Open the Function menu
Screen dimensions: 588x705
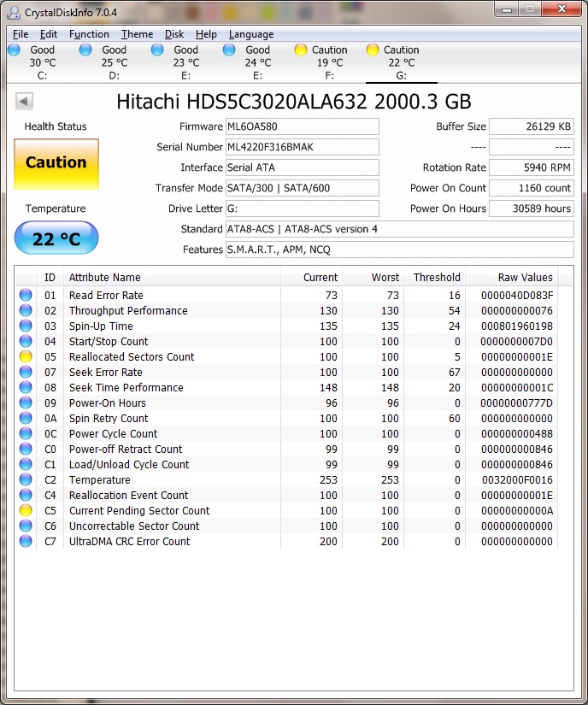coord(89,34)
